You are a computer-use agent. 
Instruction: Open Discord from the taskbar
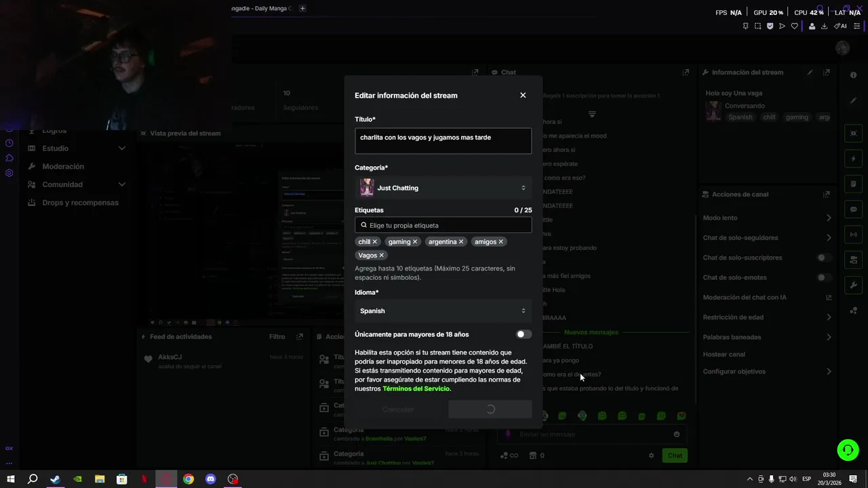pyautogui.click(x=210, y=479)
